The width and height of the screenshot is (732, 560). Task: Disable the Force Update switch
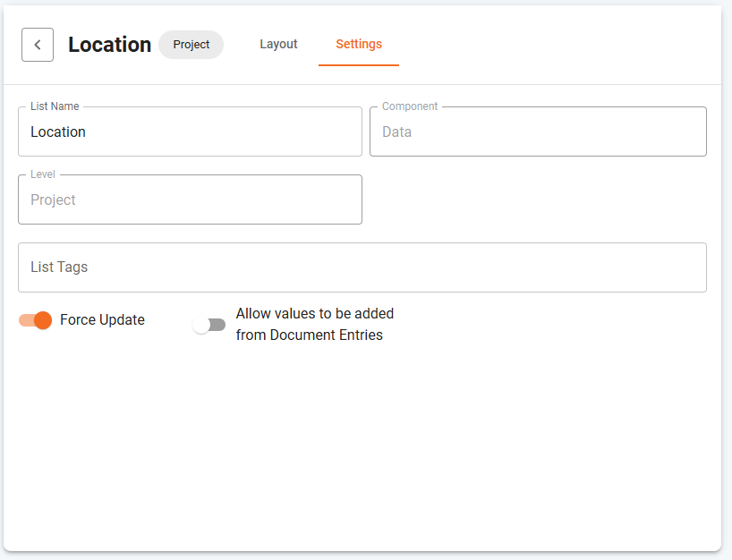[36, 320]
